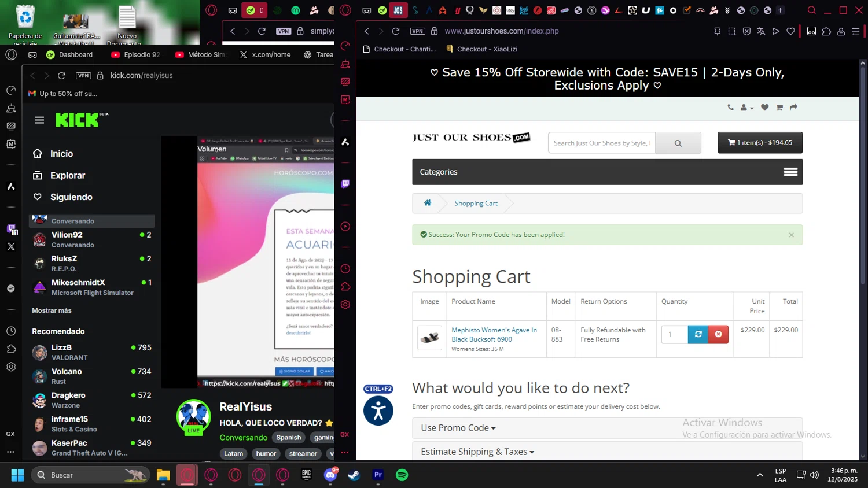Open volume control in system tray
Screen dimensions: 868x488
pyautogui.click(x=814, y=475)
